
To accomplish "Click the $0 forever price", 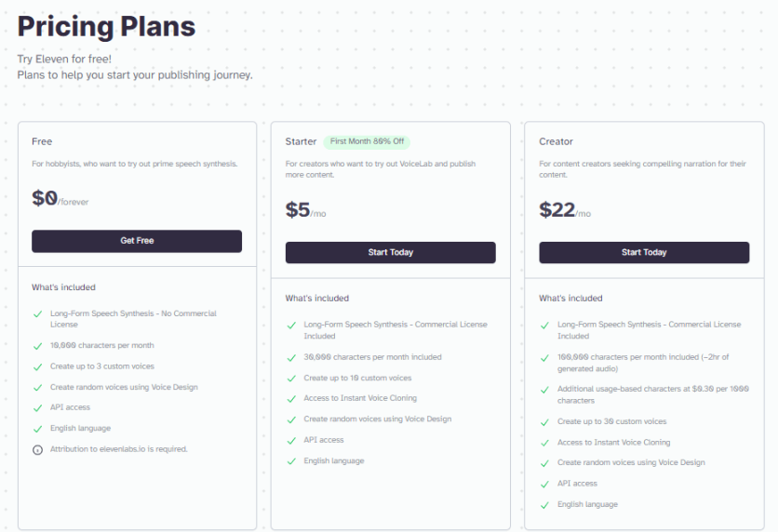I will pos(60,199).
